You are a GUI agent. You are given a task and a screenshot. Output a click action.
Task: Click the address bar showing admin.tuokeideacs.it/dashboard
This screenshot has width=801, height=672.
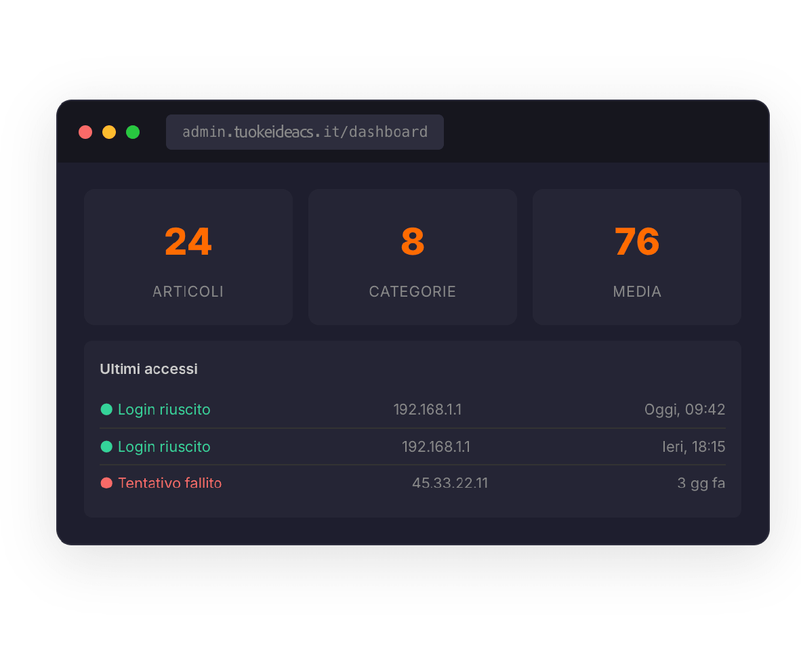[x=305, y=132]
